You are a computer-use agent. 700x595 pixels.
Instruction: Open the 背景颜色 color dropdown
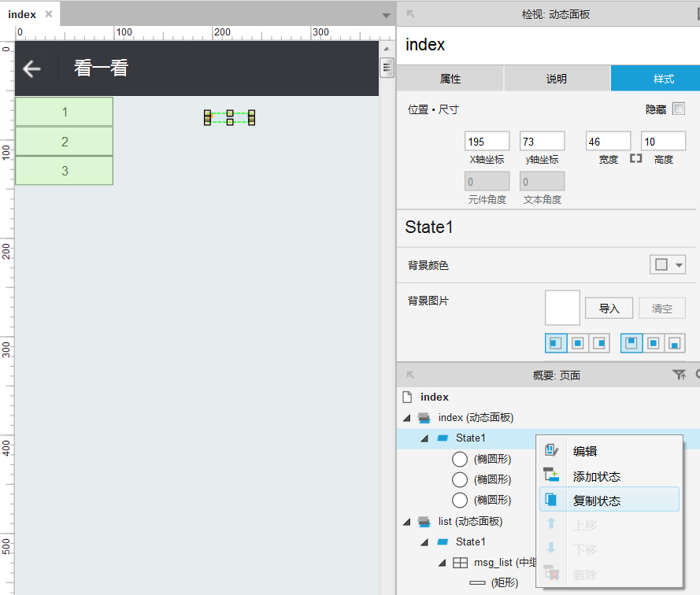(668, 264)
